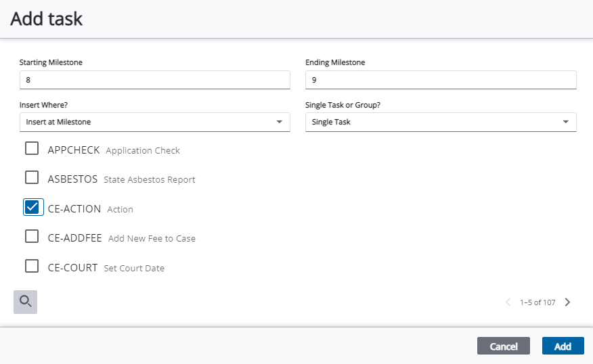
Task: Select the APPCHECK task name text
Action: 74,150
